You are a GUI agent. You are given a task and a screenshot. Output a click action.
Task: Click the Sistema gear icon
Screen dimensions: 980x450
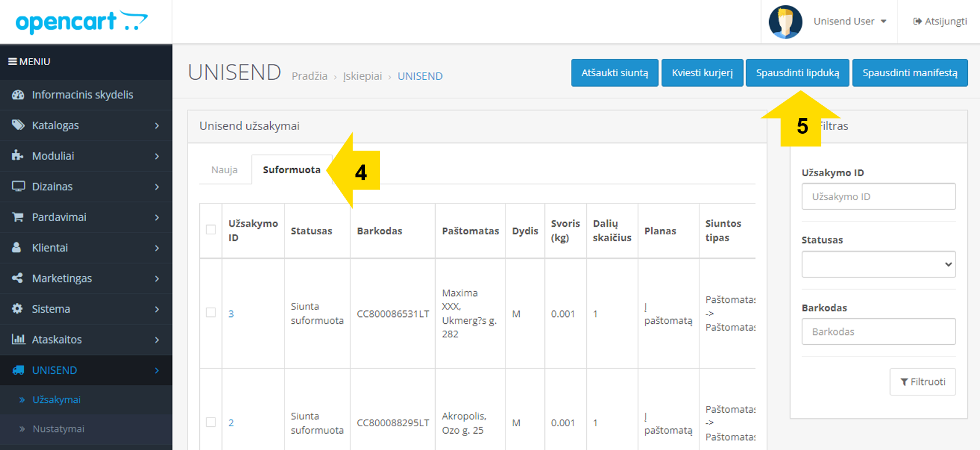pyautogui.click(x=17, y=309)
